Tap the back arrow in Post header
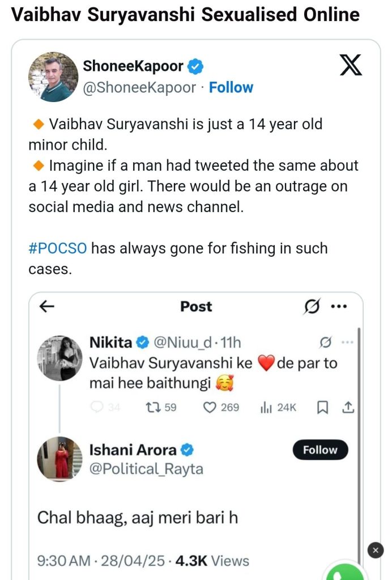392x580 pixels. tap(47, 307)
